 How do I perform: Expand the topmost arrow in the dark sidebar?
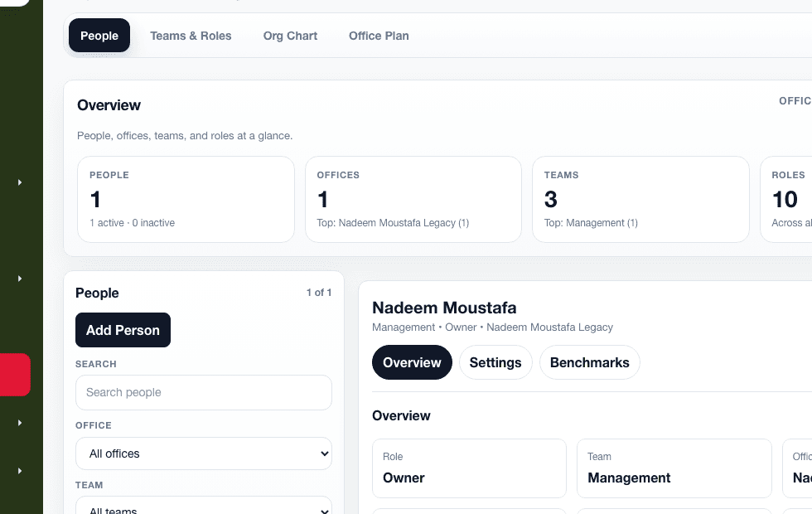[19, 182]
